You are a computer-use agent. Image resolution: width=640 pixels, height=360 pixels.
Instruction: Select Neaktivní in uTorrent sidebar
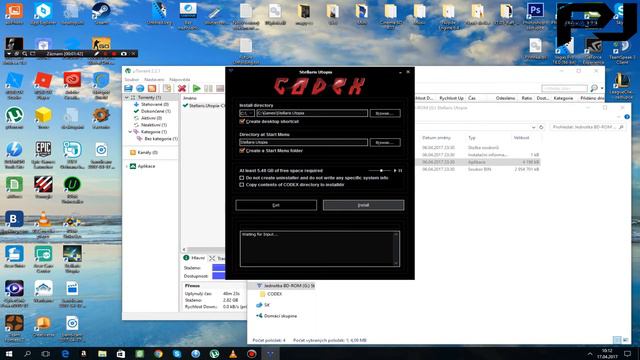[x=153, y=125]
